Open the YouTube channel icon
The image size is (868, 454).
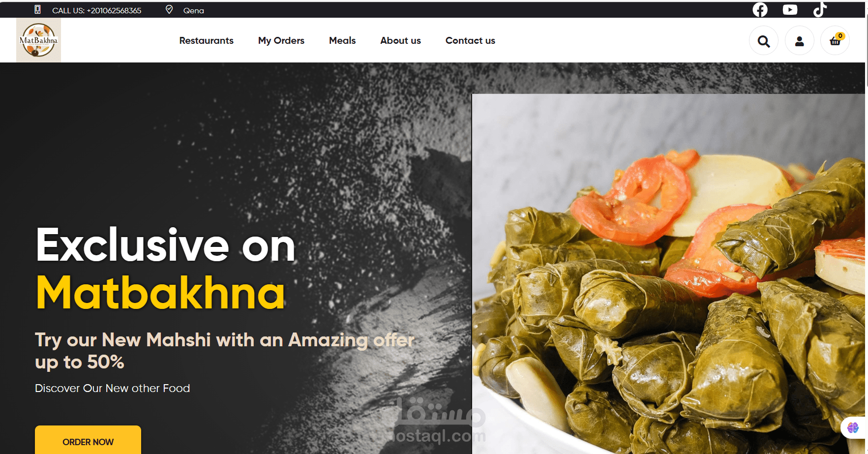(x=790, y=9)
